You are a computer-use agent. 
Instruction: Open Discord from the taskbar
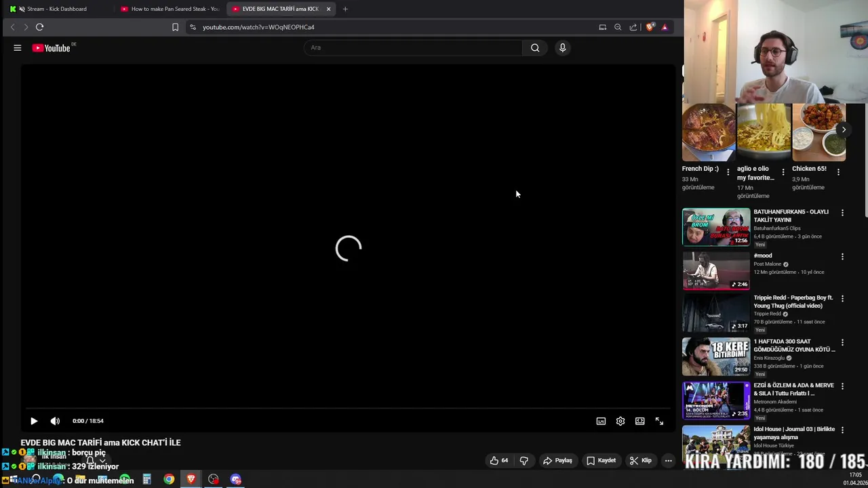[235, 480]
